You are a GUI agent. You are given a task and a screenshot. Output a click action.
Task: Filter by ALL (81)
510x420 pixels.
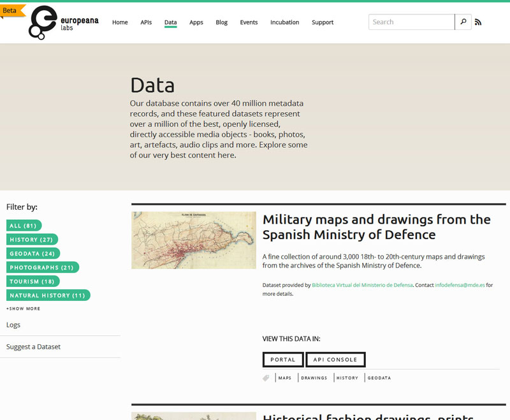(24, 226)
